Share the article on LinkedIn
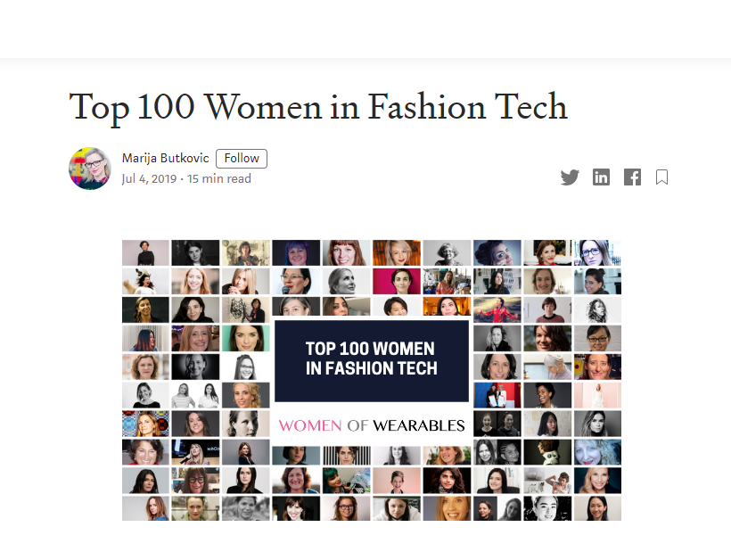The height and width of the screenshot is (560, 731). point(602,177)
